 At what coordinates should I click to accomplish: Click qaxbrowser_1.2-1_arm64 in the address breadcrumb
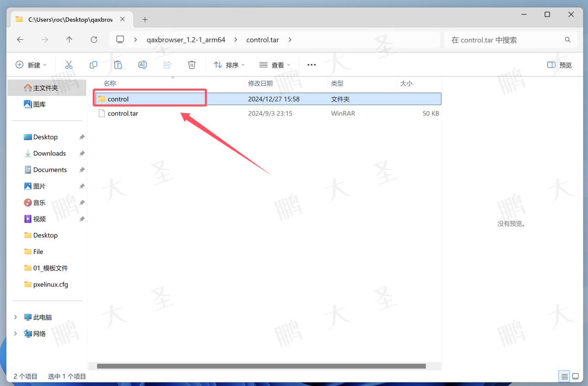pyautogui.click(x=185, y=40)
